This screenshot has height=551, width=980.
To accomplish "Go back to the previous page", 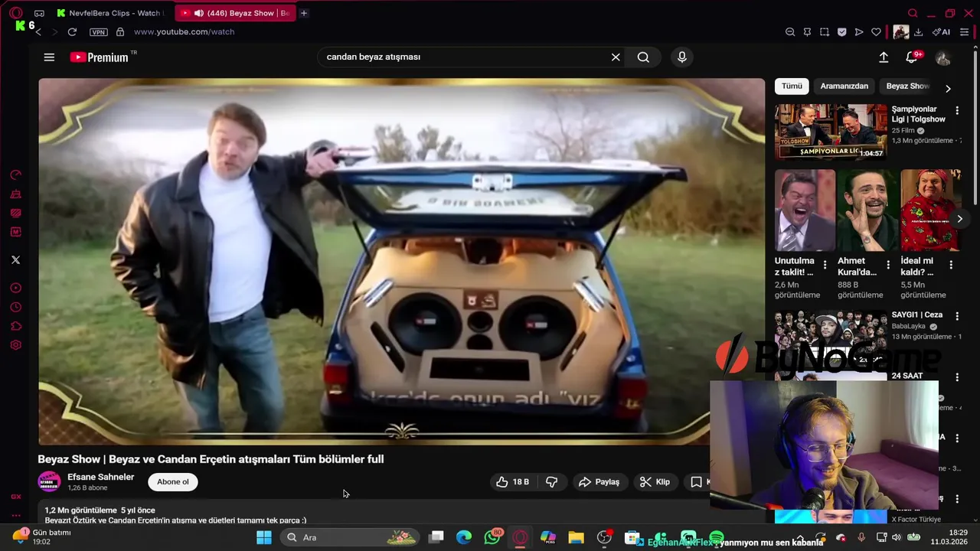I will point(38,32).
